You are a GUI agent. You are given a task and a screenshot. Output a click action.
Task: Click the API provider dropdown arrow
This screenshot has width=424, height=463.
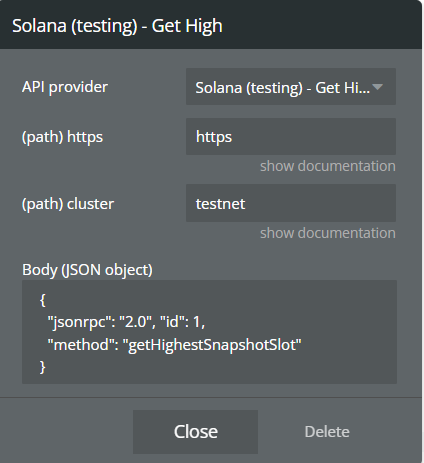click(x=377, y=87)
